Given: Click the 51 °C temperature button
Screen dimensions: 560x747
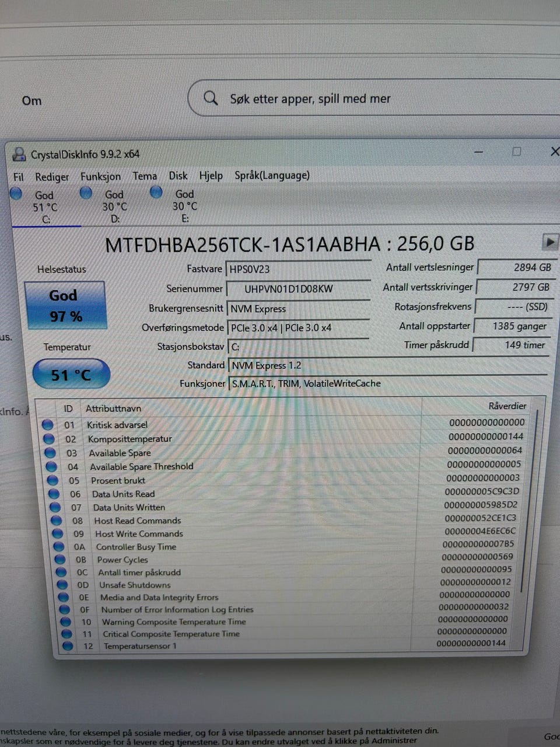Looking at the screenshot, I should (71, 374).
